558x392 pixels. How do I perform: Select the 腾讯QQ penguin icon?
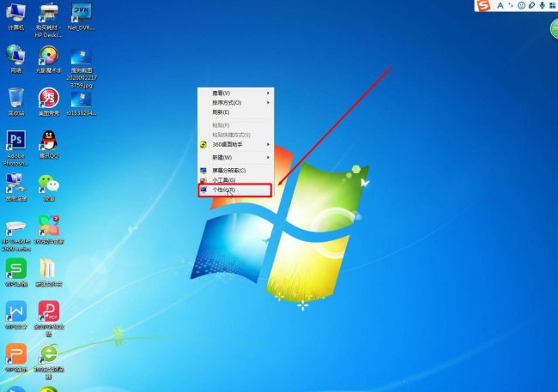(49, 144)
